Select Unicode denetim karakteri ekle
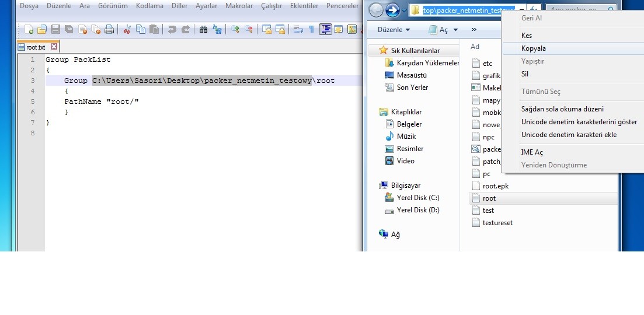 (x=573, y=135)
